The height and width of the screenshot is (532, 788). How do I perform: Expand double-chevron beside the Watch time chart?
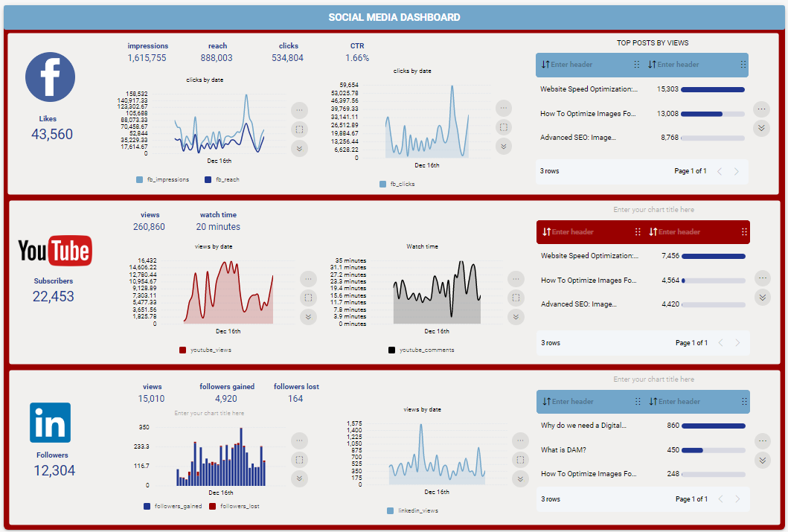(516, 317)
